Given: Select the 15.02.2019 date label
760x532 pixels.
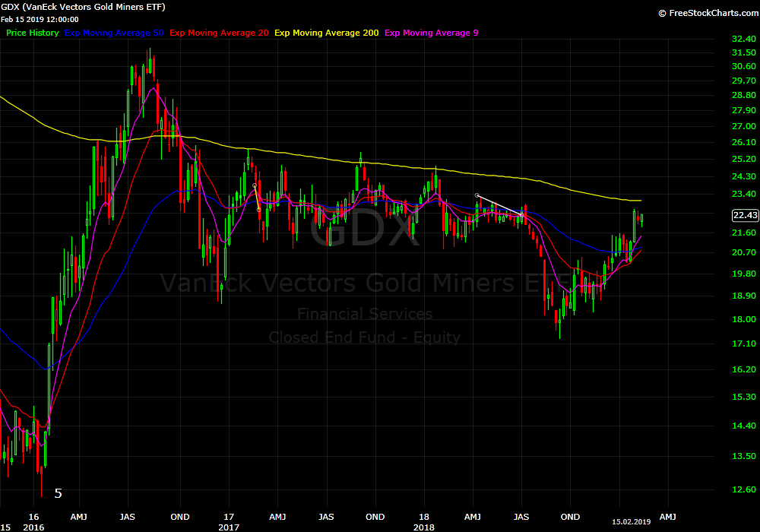Looking at the screenshot, I should coord(631,522).
